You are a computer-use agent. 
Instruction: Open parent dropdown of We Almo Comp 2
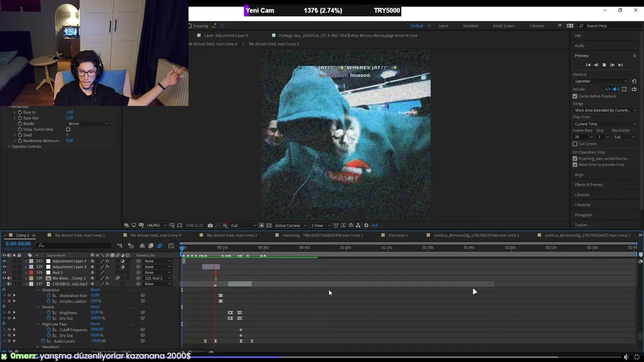tap(157, 278)
